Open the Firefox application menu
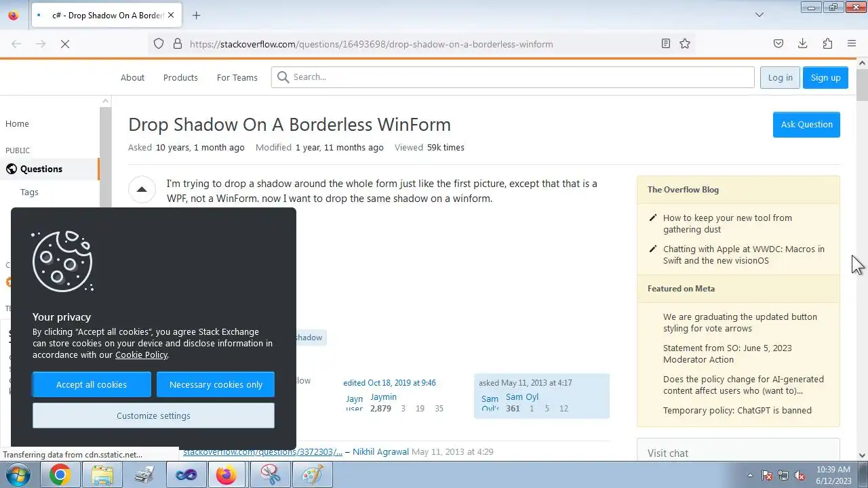The width and height of the screenshot is (868, 488). coord(852,44)
